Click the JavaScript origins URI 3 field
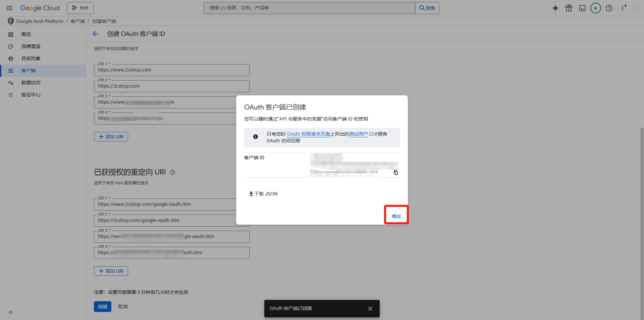The image size is (644, 320). pyautogui.click(x=165, y=102)
